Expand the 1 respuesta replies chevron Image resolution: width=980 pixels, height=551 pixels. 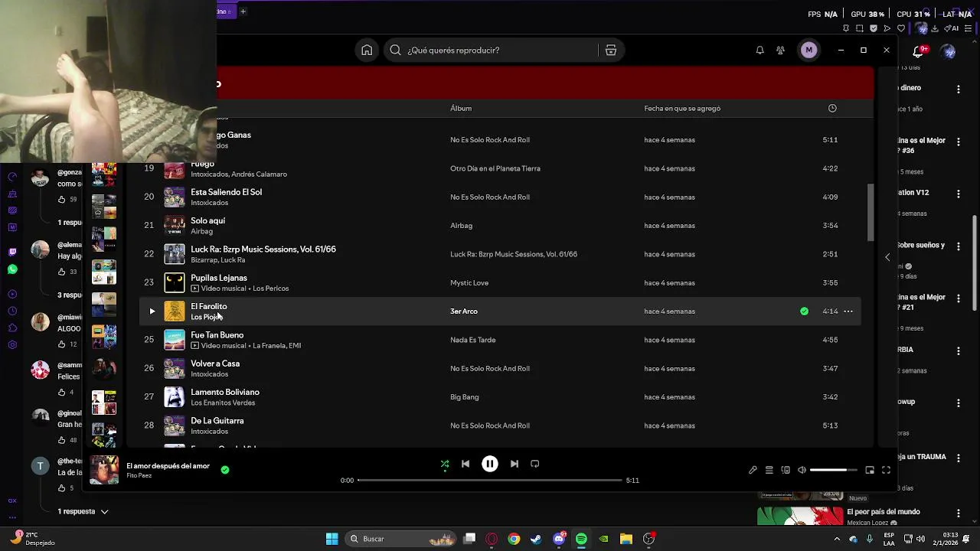pyautogui.click(x=104, y=511)
